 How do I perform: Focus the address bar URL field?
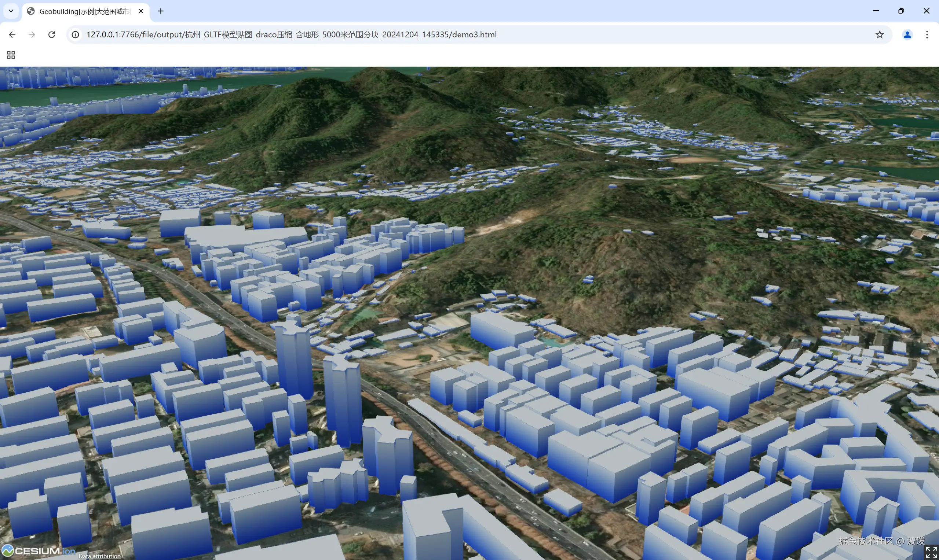[291, 35]
